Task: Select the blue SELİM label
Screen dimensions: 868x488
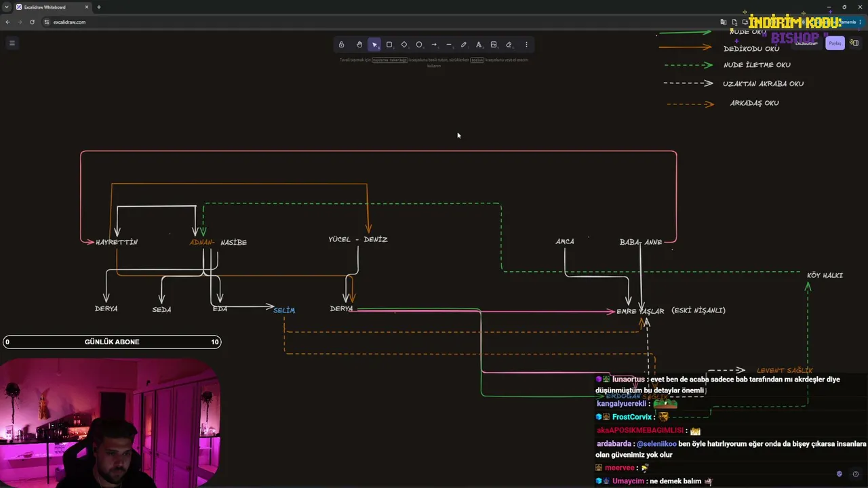Action: [x=284, y=310]
